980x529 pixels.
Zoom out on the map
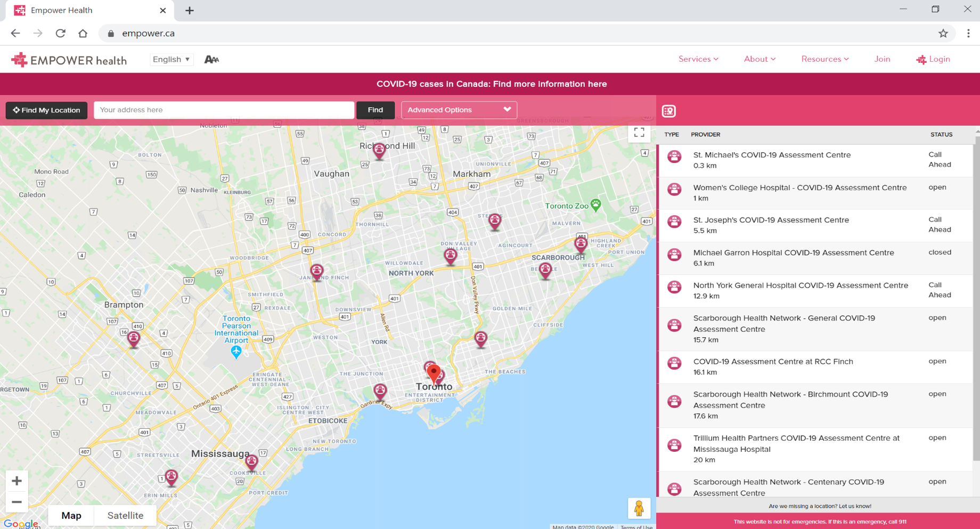pos(17,502)
